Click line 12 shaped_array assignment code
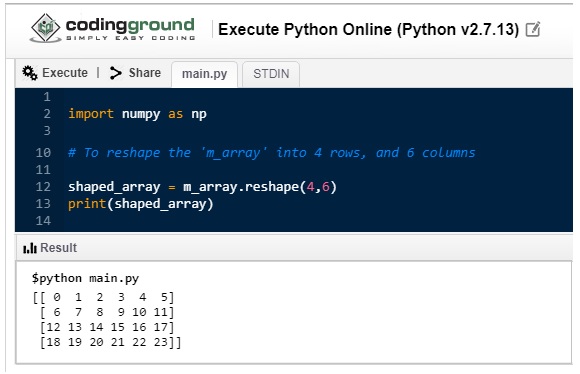Image resolution: width=580 pixels, height=374 pixels. point(202,187)
